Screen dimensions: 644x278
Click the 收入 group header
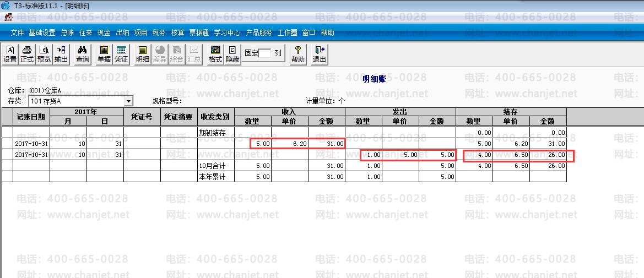coord(290,112)
